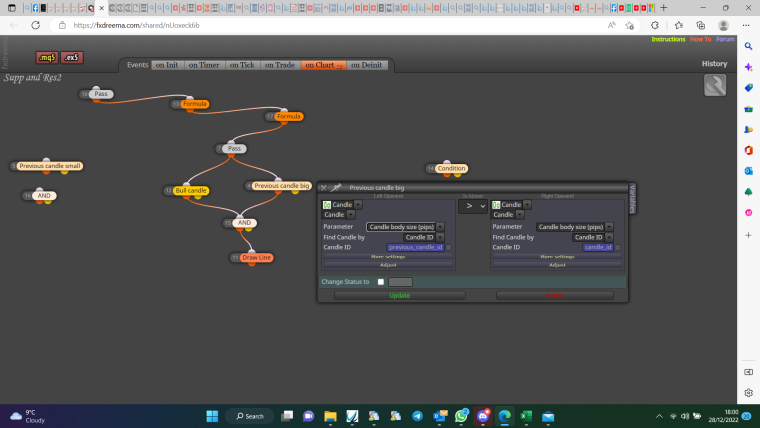Click the .mq5 export icon
The width and height of the screenshot is (760, 428).
[47, 58]
